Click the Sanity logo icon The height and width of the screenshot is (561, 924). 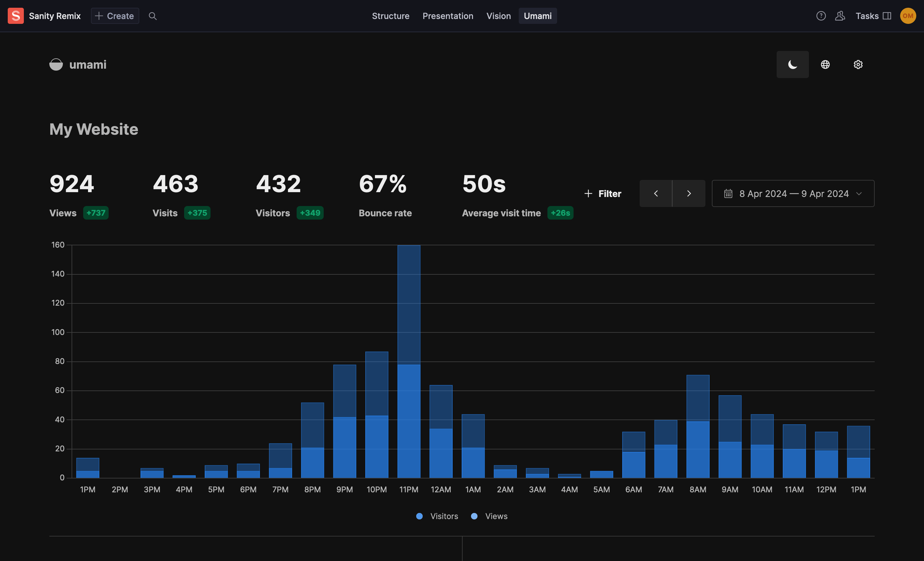click(x=15, y=16)
